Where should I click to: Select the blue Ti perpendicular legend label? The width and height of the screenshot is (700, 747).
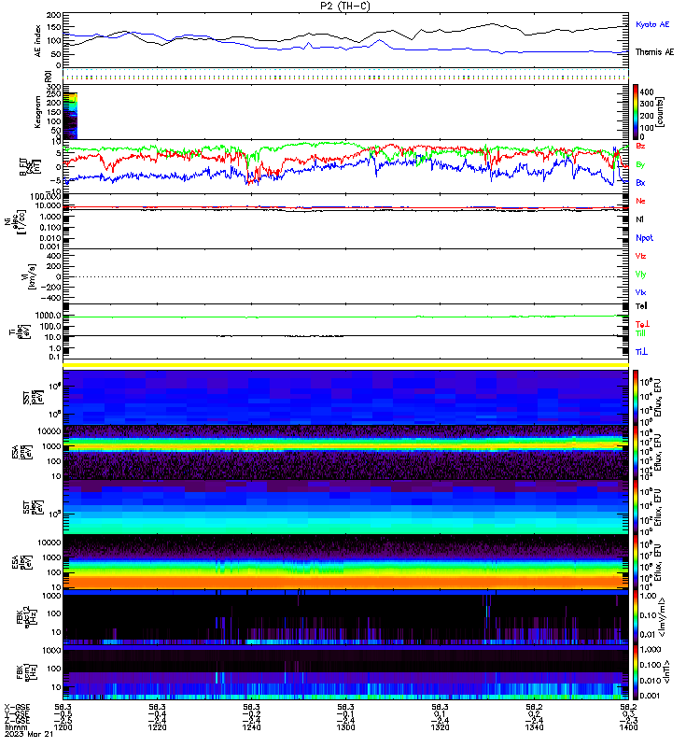[641, 352]
